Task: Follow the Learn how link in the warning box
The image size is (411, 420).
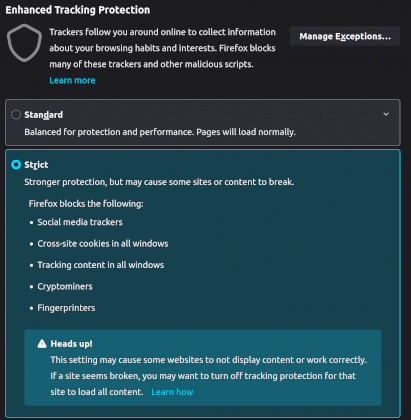Action: click(172, 392)
